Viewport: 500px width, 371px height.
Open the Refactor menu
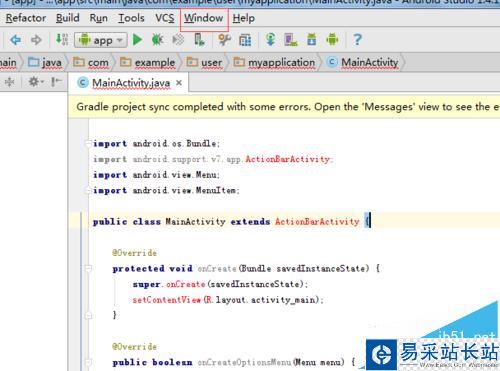pos(26,18)
